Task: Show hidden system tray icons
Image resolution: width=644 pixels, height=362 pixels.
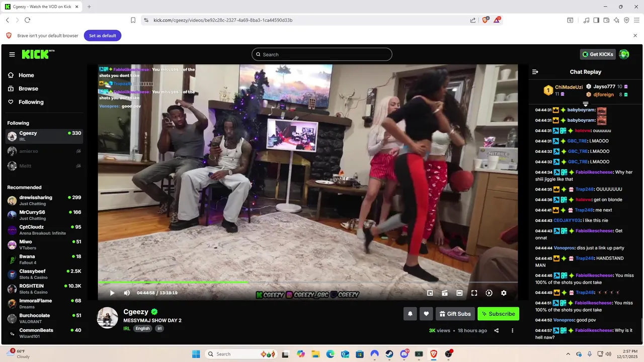Action: (x=568, y=354)
